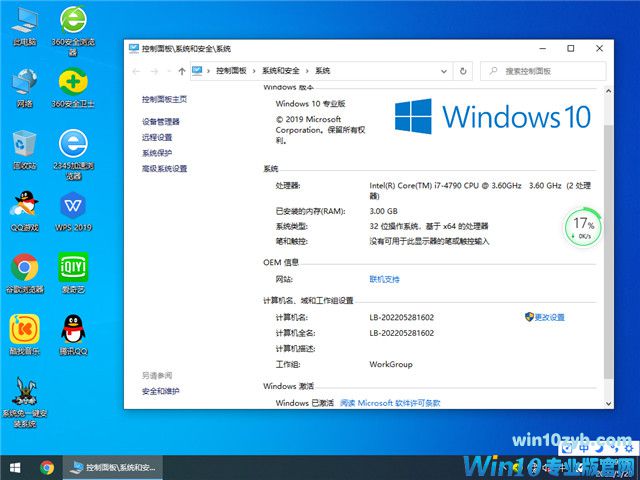Expand the address bar history dropdown
Image resolution: width=640 pixels, height=480 pixels.
coord(444,71)
